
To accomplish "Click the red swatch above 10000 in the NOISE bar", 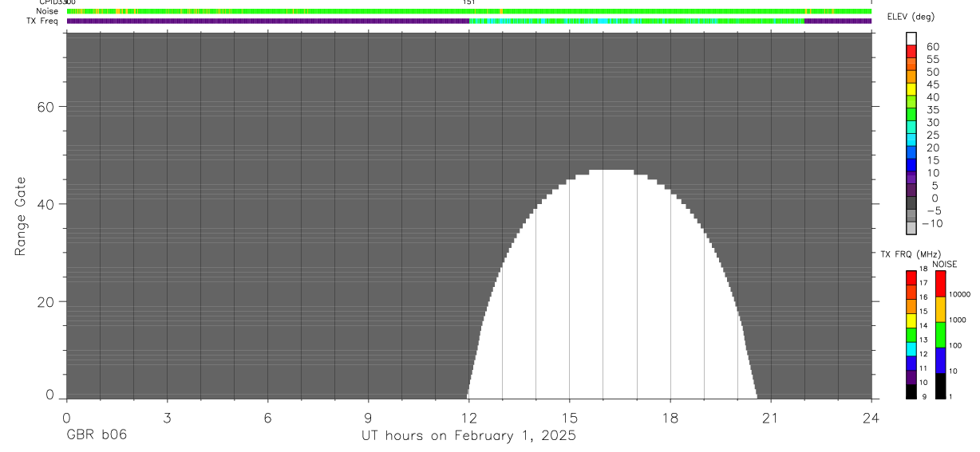I will pos(941,284).
